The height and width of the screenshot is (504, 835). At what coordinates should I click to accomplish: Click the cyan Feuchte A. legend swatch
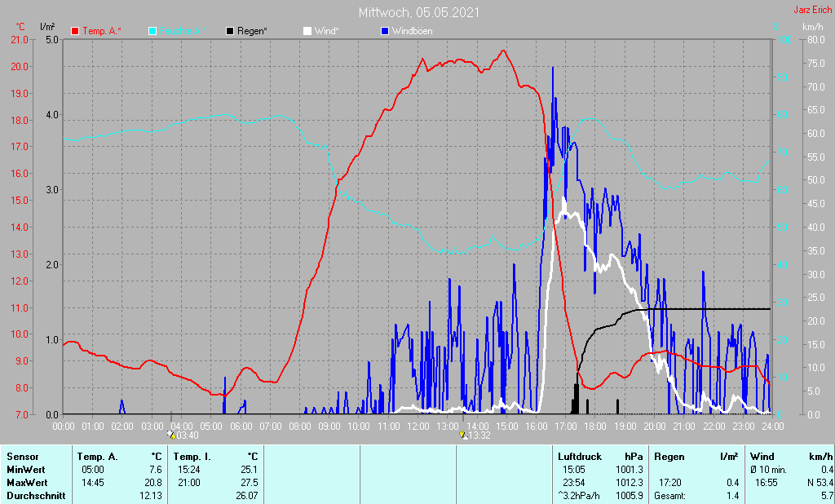click(152, 32)
